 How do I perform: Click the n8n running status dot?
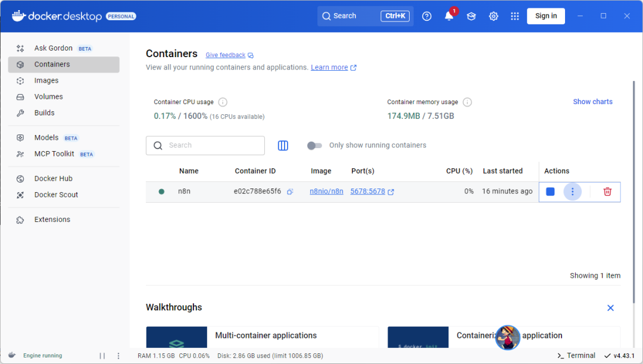[x=161, y=192]
